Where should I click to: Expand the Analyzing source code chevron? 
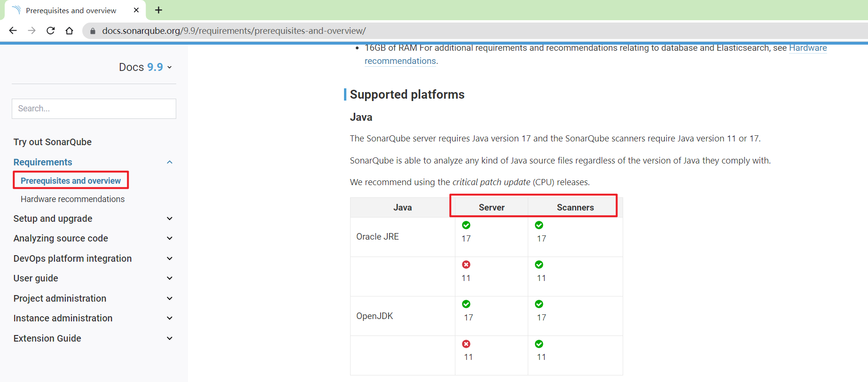point(170,238)
